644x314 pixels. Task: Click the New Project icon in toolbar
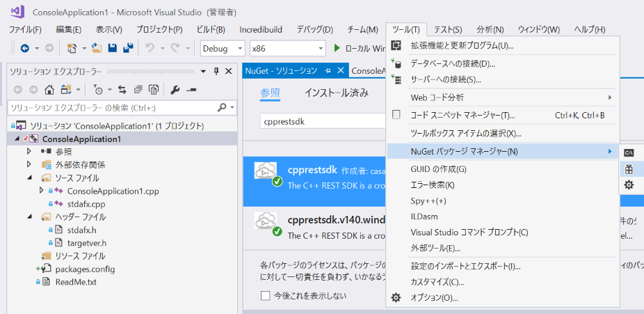click(x=72, y=49)
